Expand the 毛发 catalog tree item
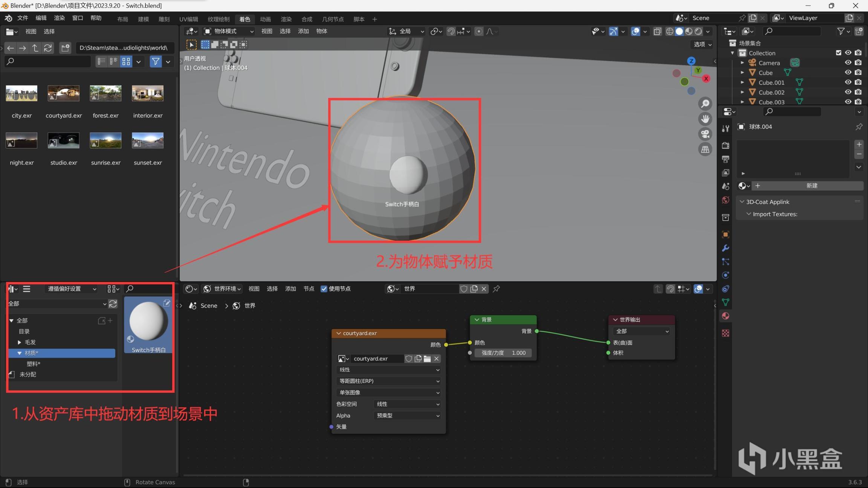The width and height of the screenshot is (868, 488). coord(19,342)
